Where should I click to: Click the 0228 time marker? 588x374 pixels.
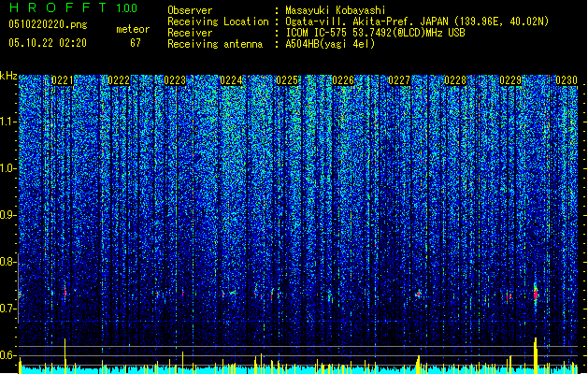point(455,80)
